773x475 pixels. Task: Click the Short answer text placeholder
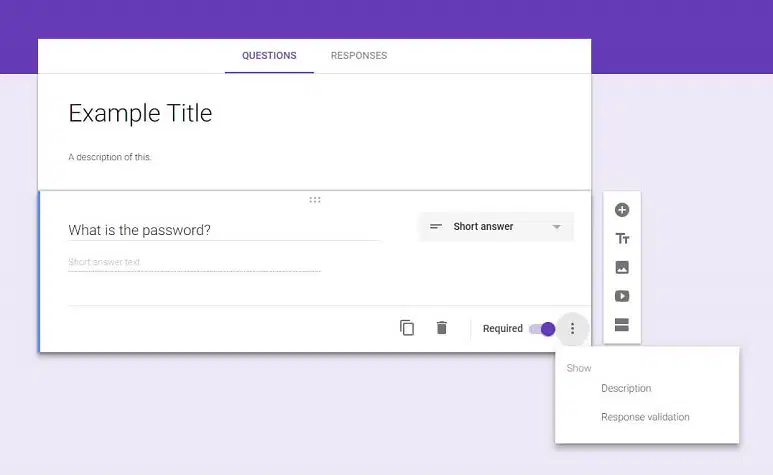coord(104,262)
